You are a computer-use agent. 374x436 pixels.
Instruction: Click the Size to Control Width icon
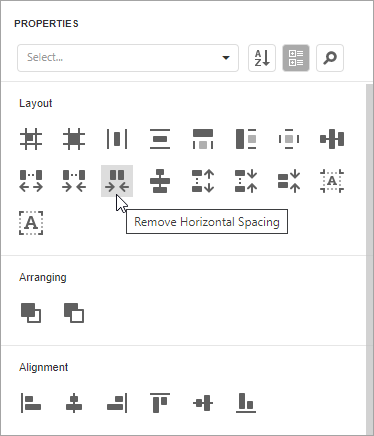pyautogui.click(x=203, y=139)
